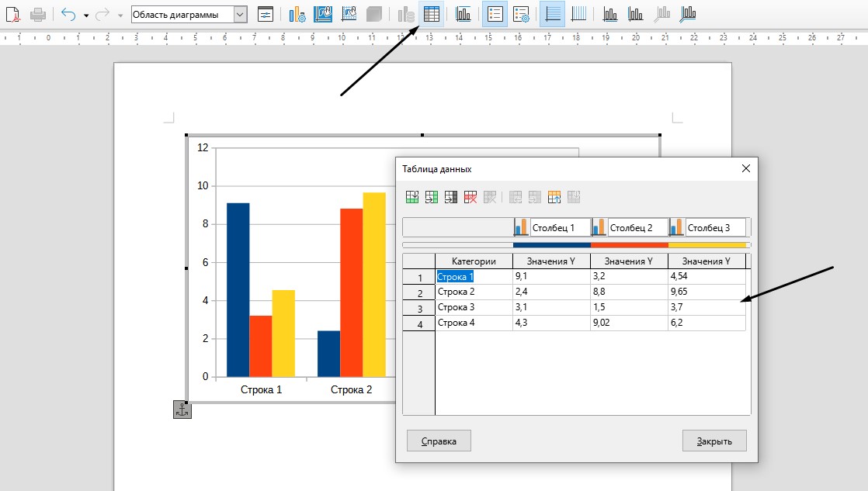This screenshot has width=868, height=491.
Task: Select the cell containing 9,65
Action: point(707,292)
